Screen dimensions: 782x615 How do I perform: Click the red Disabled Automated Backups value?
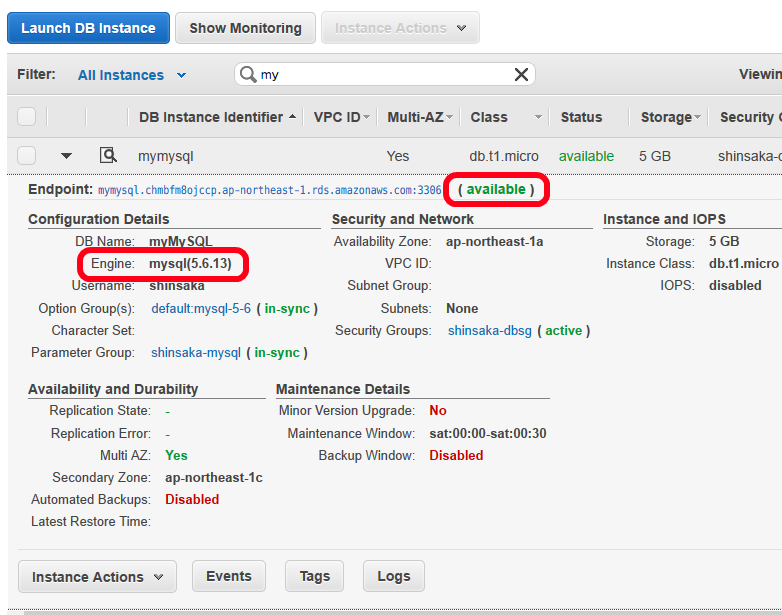192,499
